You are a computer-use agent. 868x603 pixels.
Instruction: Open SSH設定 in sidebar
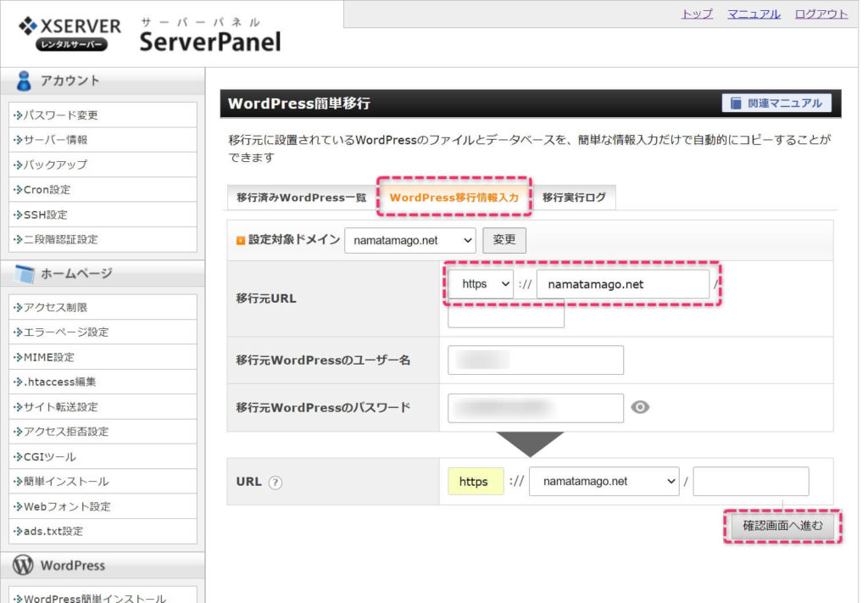tap(103, 215)
